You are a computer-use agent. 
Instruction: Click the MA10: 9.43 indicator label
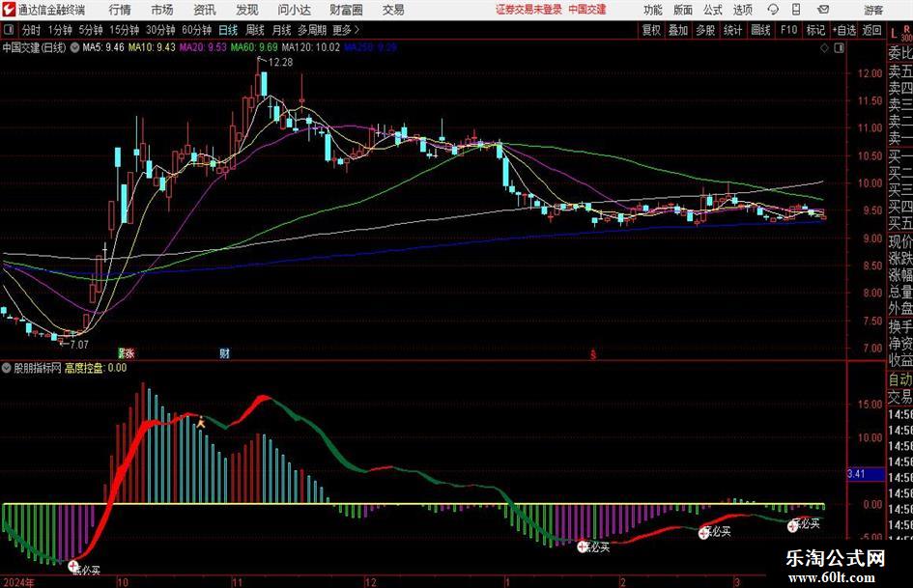(152, 47)
